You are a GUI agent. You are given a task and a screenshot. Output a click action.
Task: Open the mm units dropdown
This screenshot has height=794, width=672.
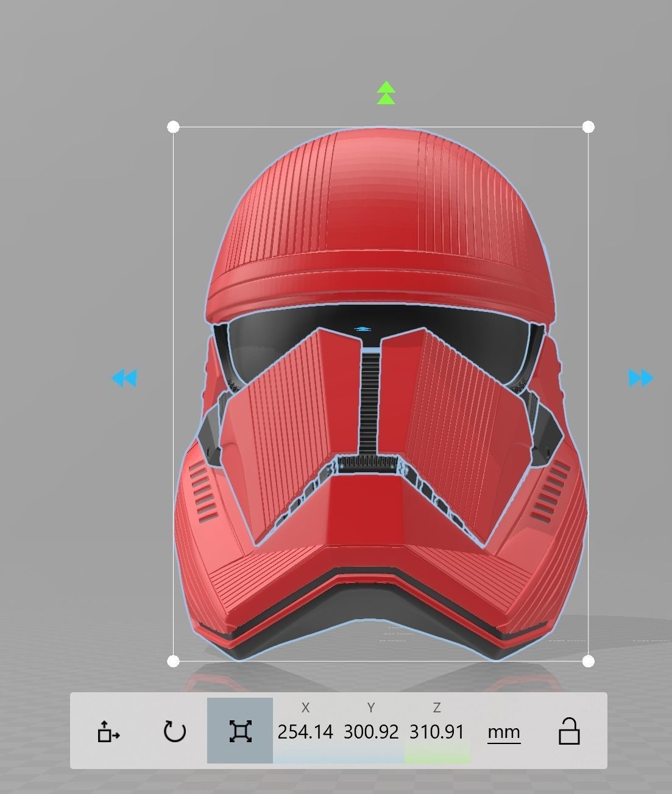coord(504,732)
